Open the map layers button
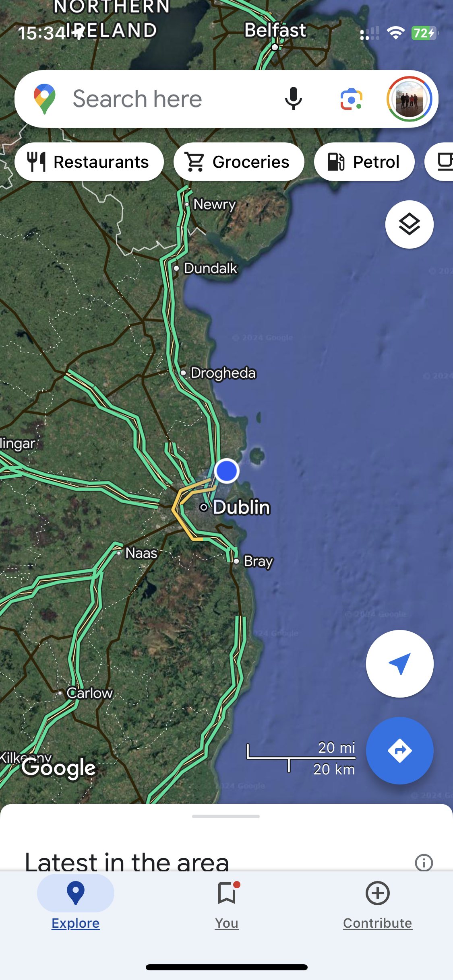Viewport: 453px width, 980px height. (x=409, y=224)
